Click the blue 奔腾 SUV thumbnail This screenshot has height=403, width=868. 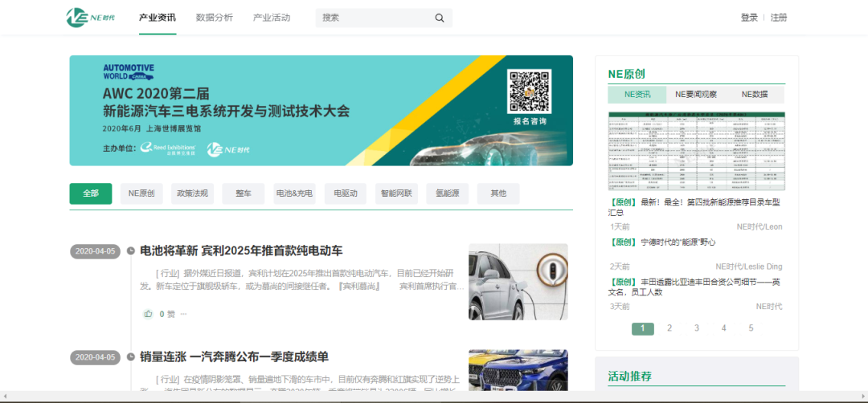point(518,370)
